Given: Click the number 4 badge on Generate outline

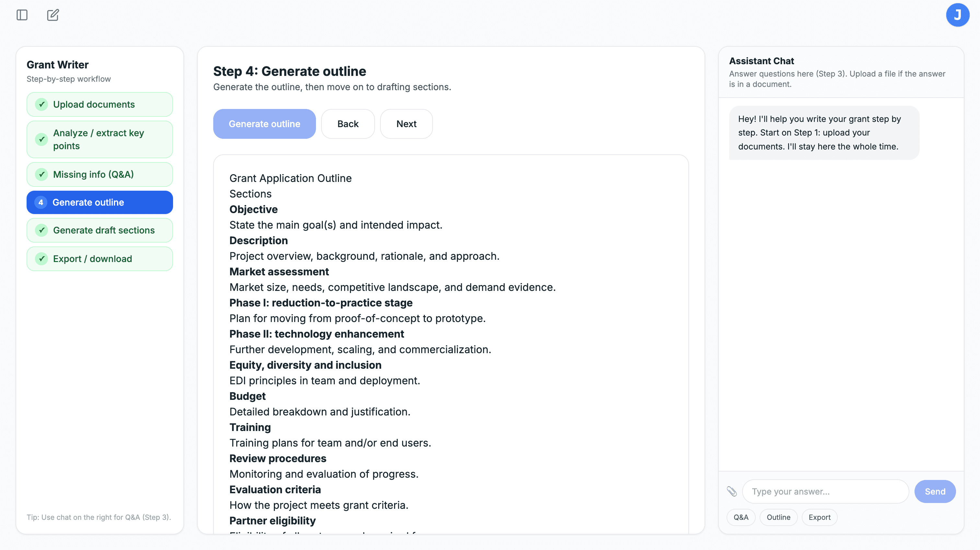Looking at the screenshot, I should (41, 202).
